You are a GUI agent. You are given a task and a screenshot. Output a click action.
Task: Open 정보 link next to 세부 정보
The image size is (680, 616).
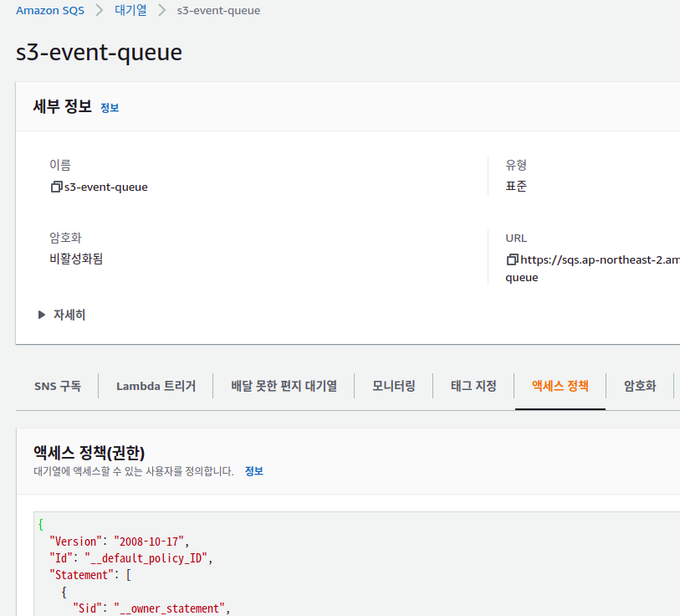click(110, 108)
